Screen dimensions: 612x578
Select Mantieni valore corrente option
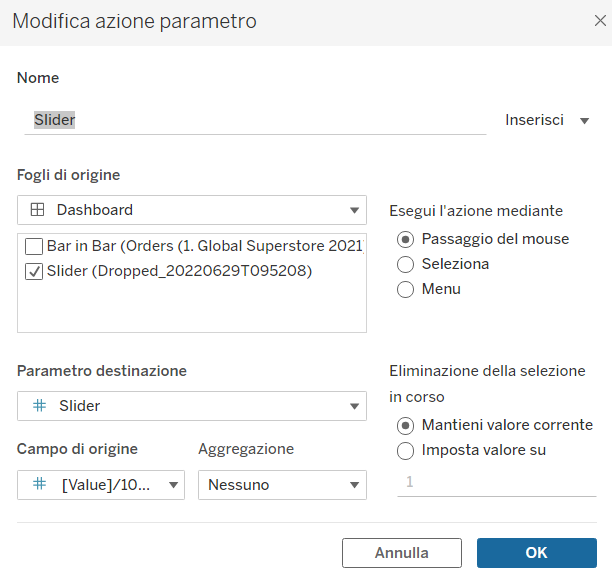[405, 425]
